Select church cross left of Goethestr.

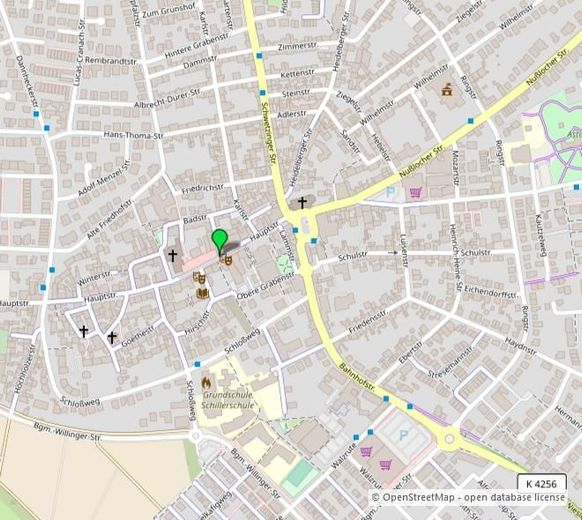click(x=112, y=337)
